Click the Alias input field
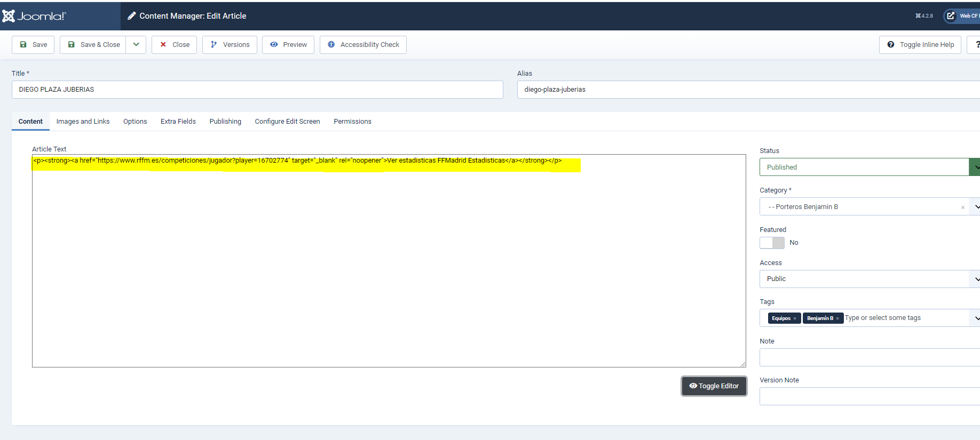The width and height of the screenshot is (980, 440). coord(748,90)
